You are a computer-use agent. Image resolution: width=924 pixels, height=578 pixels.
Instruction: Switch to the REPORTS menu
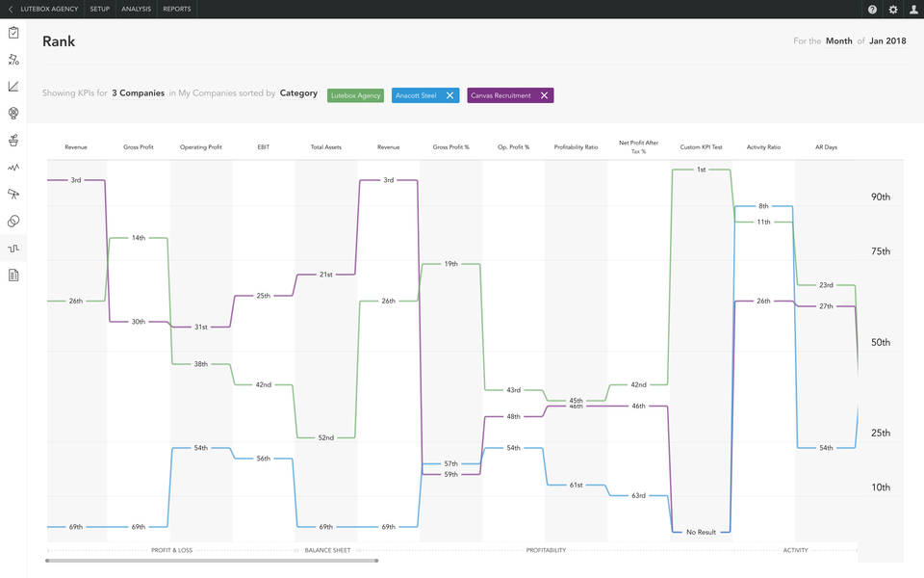pos(176,9)
